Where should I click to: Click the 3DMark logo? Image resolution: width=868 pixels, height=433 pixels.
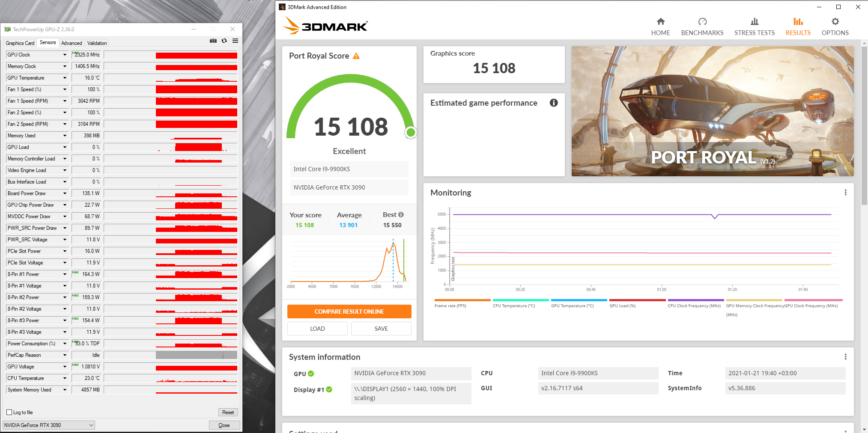(x=325, y=26)
